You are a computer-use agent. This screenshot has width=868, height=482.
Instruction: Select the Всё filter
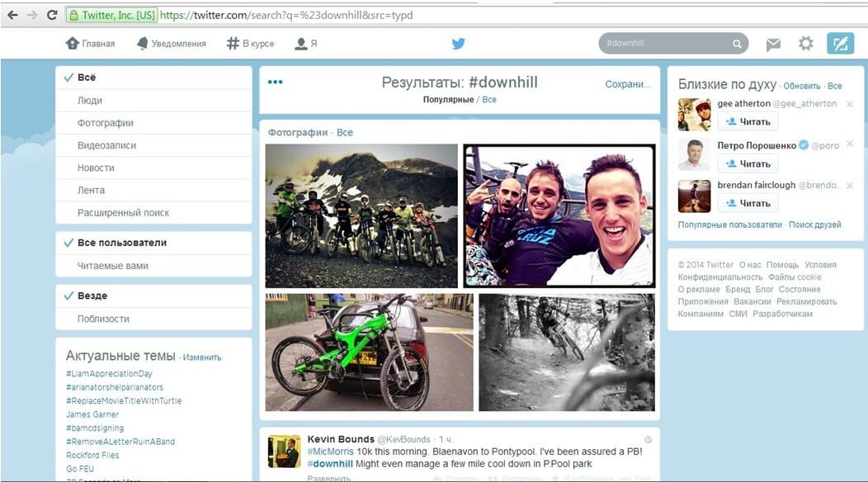[x=154, y=78]
